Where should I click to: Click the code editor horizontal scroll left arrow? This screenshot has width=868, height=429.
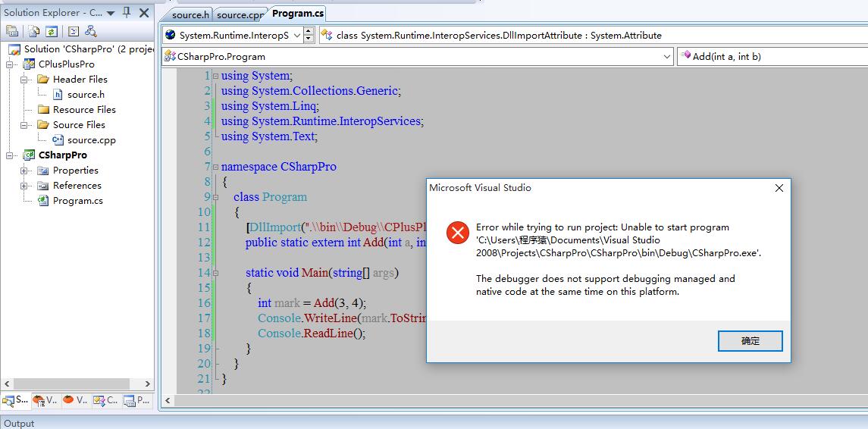coord(168,401)
